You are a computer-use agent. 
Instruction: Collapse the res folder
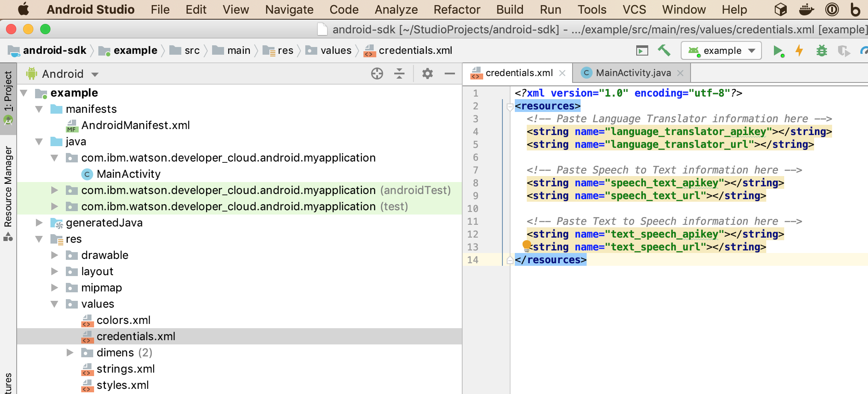pyautogui.click(x=39, y=239)
